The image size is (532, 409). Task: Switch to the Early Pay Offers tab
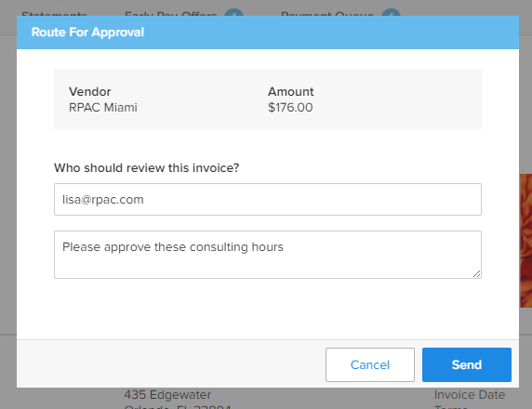(170, 14)
